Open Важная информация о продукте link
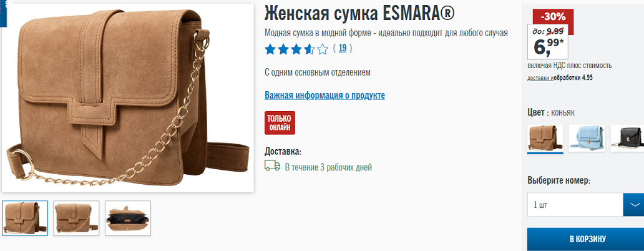 click(324, 96)
